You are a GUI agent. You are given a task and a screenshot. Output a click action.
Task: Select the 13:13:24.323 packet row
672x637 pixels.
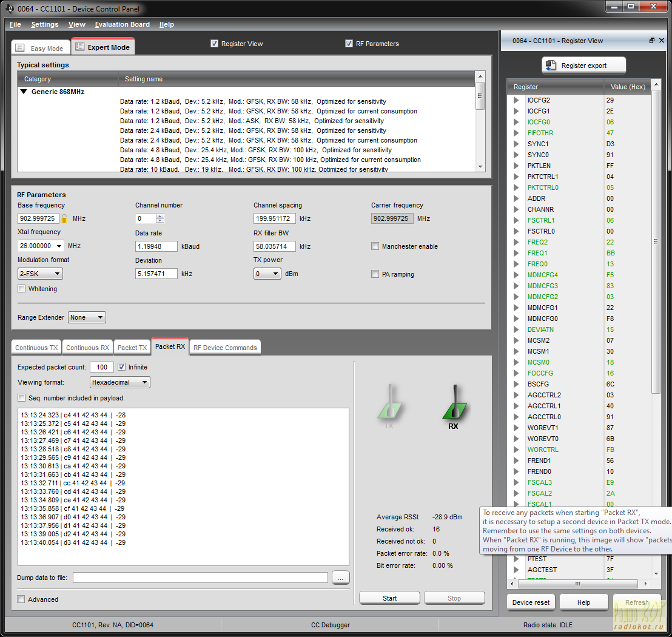(73, 415)
